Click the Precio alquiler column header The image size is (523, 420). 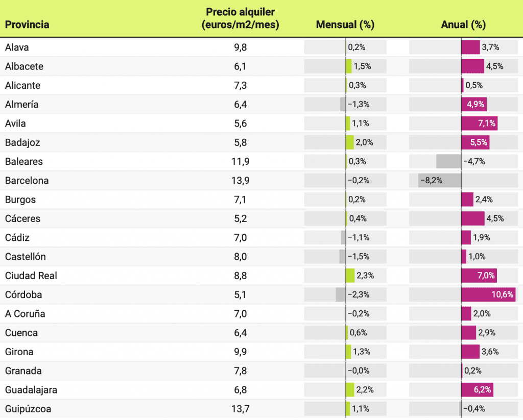tap(240, 18)
